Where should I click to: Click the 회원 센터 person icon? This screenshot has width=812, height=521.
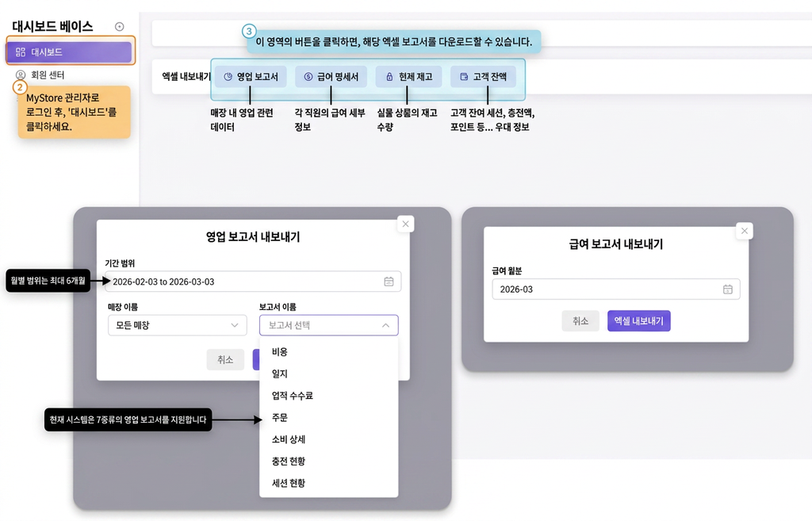pos(21,75)
